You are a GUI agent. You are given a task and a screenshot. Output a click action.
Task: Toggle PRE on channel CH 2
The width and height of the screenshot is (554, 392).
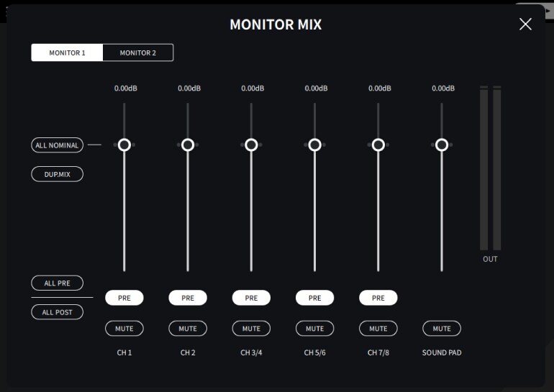tap(188, 298)
